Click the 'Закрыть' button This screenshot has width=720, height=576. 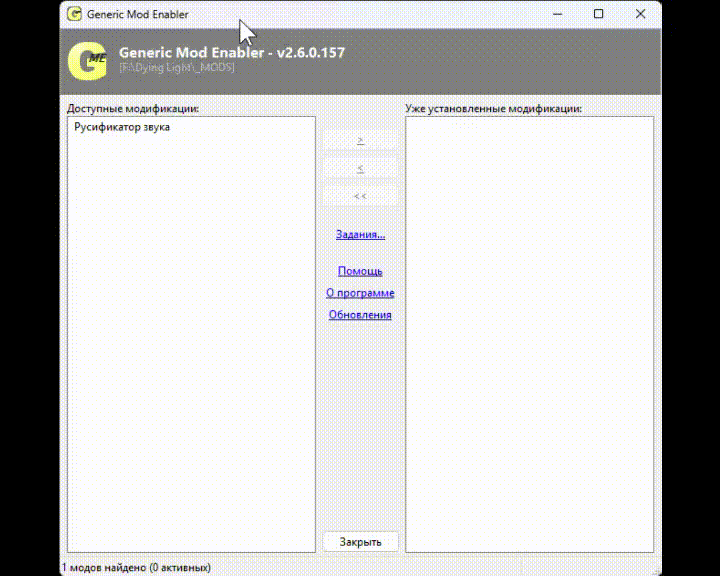[360, 542]
